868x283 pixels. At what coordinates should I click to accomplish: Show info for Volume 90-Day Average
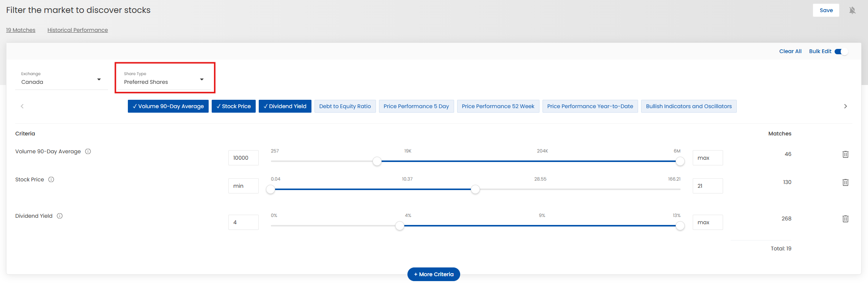click(88, 151)
